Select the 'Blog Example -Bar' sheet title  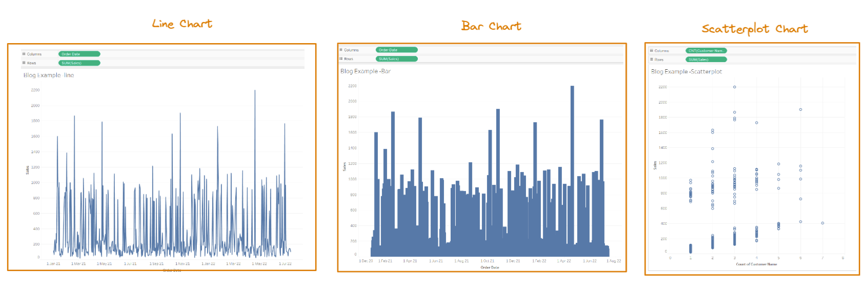click(x=366, y=71)
